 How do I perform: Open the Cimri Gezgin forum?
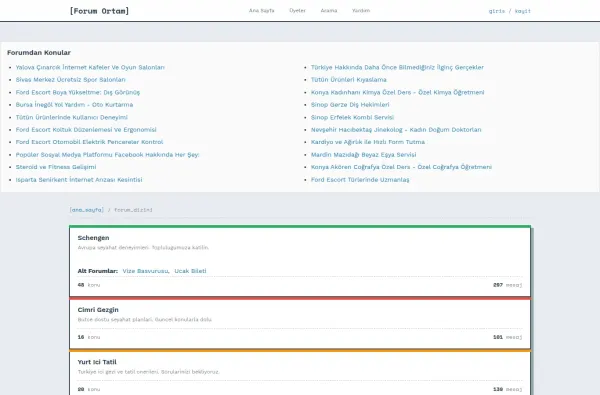(98, 310)
